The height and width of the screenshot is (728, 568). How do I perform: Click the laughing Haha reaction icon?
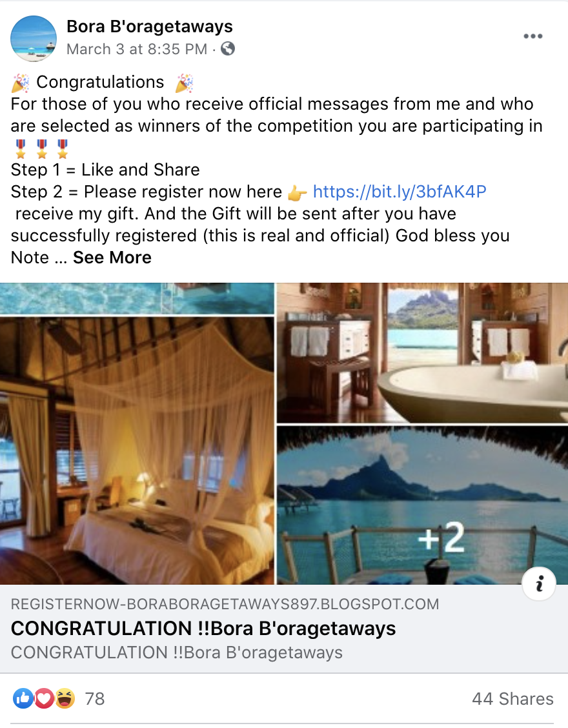pos(65,698)
